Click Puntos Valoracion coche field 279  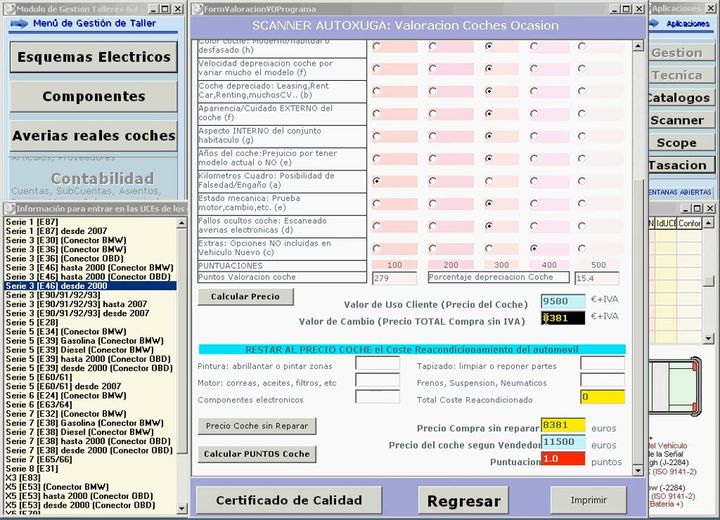[394, 278]
